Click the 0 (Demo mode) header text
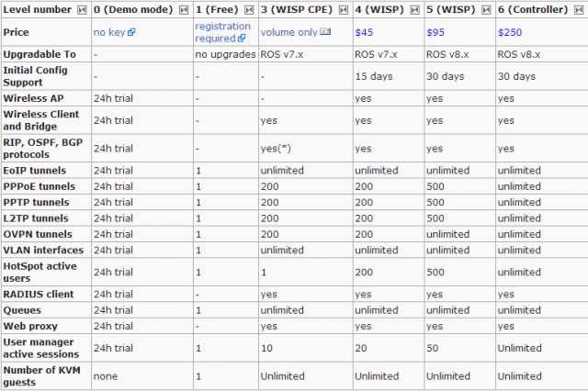Image resolution: width=588 pixels, height=391 pixels. click(x=133, y=10)
